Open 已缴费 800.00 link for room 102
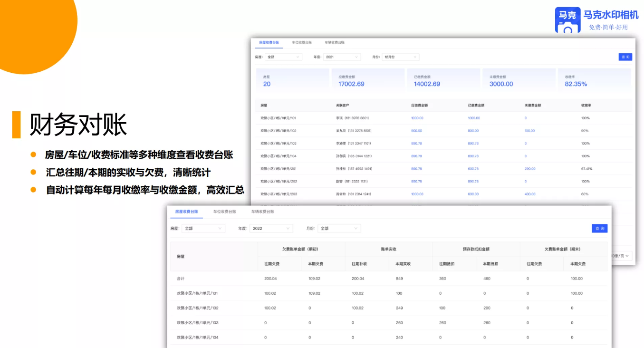 click(x=473, y=131)
